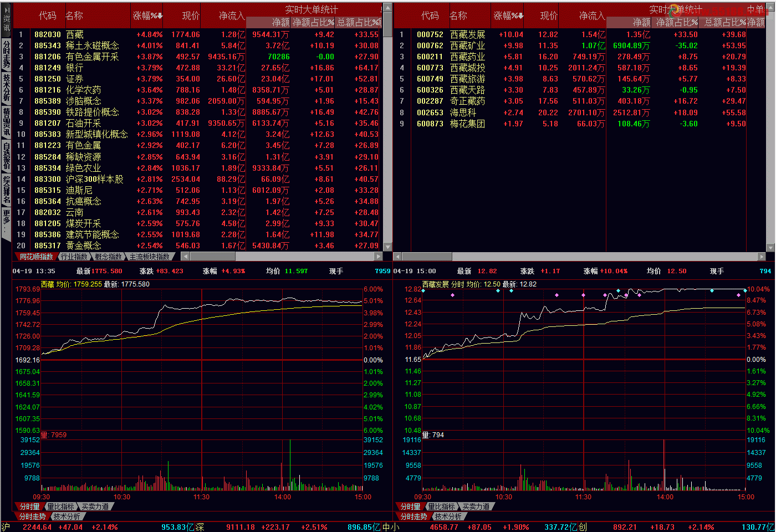Select the 主流板块指数 tab
Screen dimensions: 776x532
[150, 257]
